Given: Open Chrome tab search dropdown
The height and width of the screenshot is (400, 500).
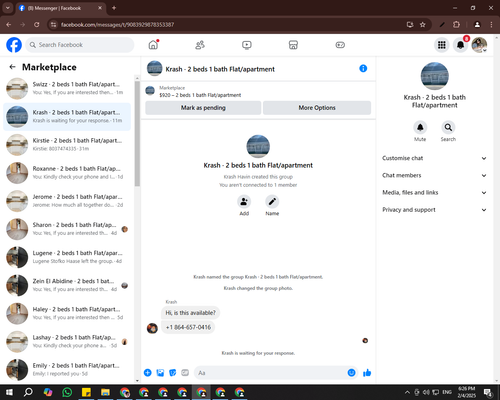Looking at the screenshot, I should (x=8, y=8).
